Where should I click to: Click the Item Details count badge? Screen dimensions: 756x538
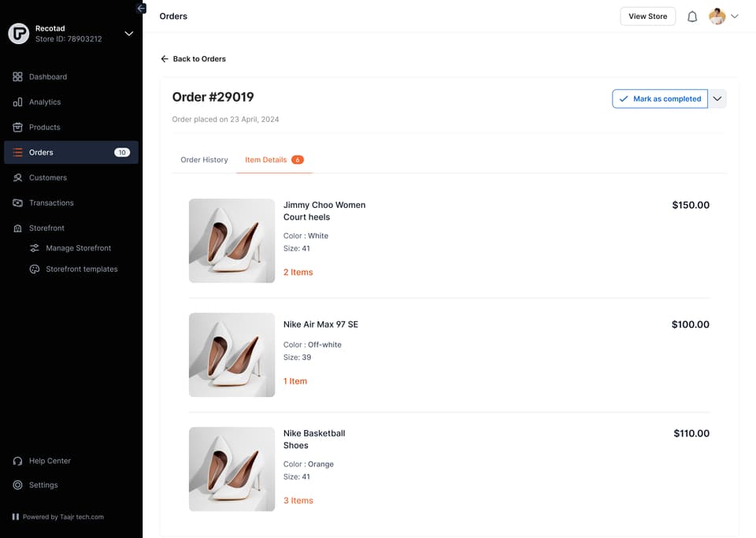point(298,160)
